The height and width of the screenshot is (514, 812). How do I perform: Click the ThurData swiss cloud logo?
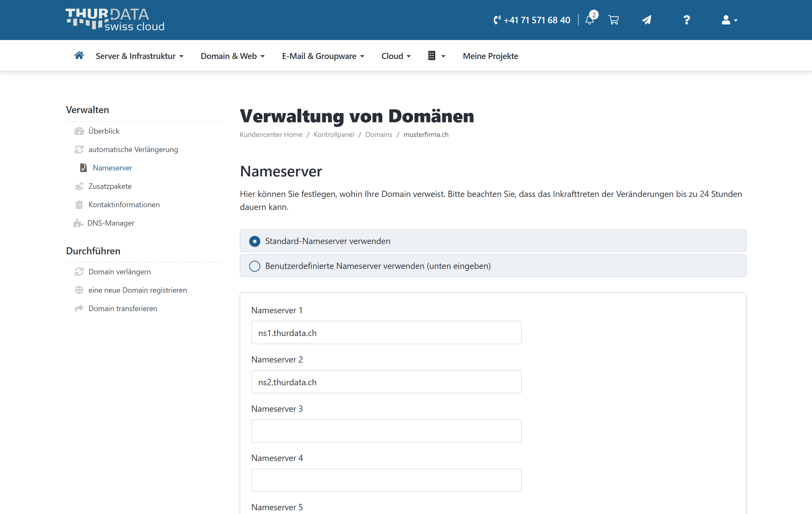pyautogui.click(x=115, y=20)
